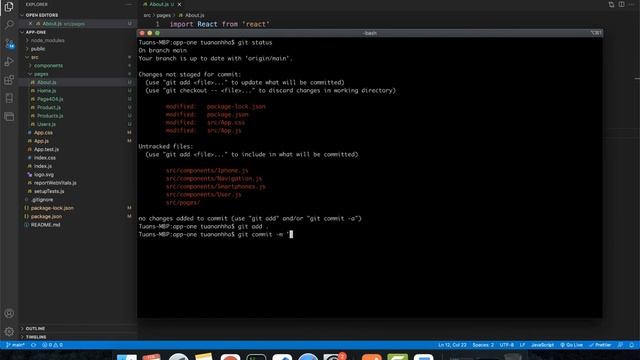Click Prettier in the status bar

[600, 345]
